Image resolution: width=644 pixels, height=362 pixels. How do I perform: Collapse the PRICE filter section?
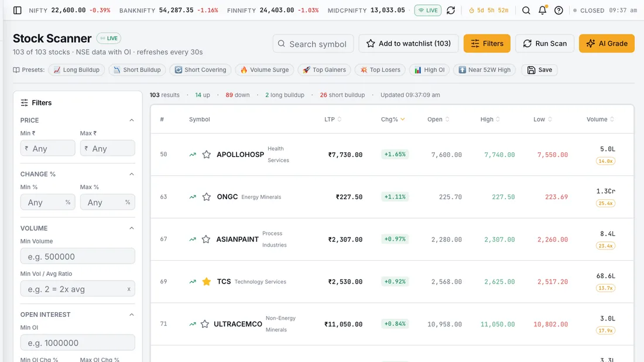131,121
